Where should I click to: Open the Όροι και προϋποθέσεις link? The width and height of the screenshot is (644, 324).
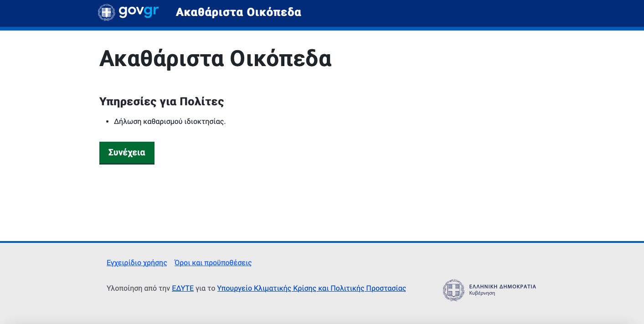point(213,263)
